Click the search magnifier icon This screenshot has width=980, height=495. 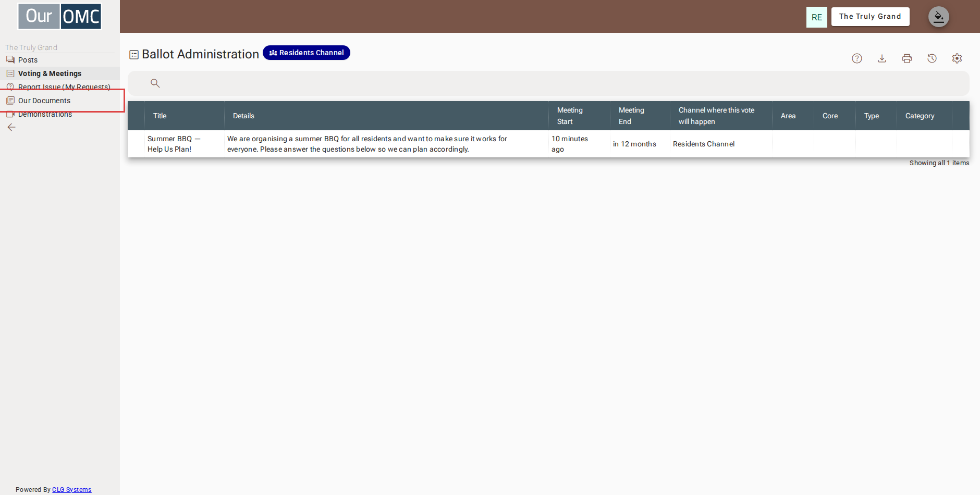pos(155,83)
